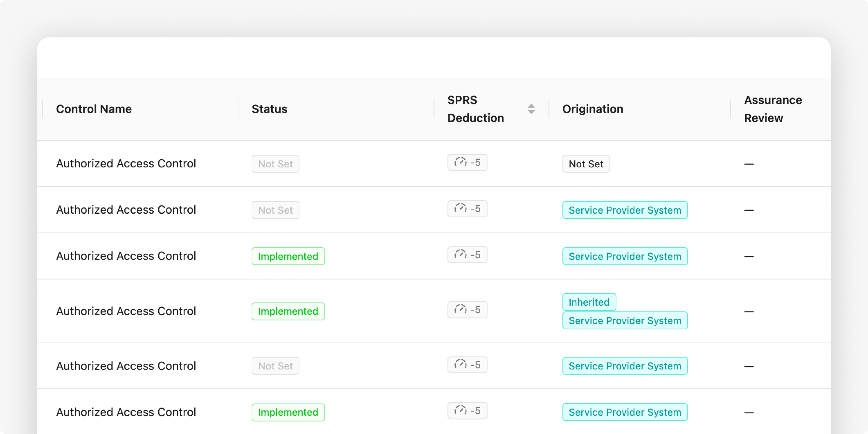Sort by SPRS Deduction arrows icon
Screen dimensions: 868x434
[531, 109]
